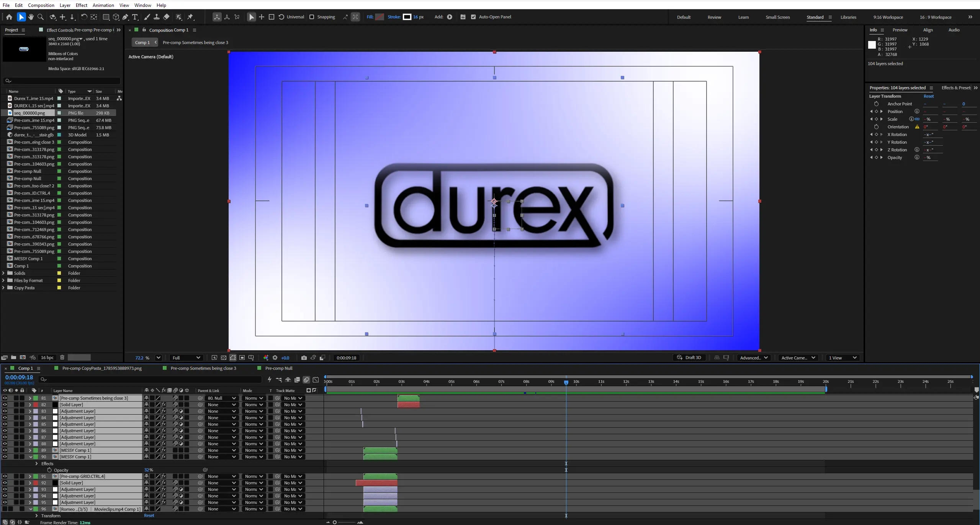Image resolution: width=980 pixels, height=525 pixels.
Task: Expand Effects group under layer 90
Action: (37, 464)
